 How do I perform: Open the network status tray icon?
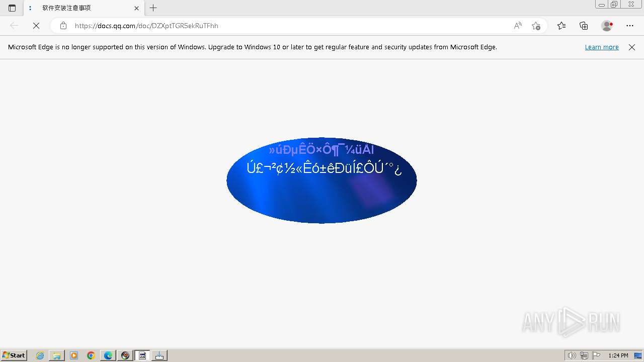click(x=584, y=355)
